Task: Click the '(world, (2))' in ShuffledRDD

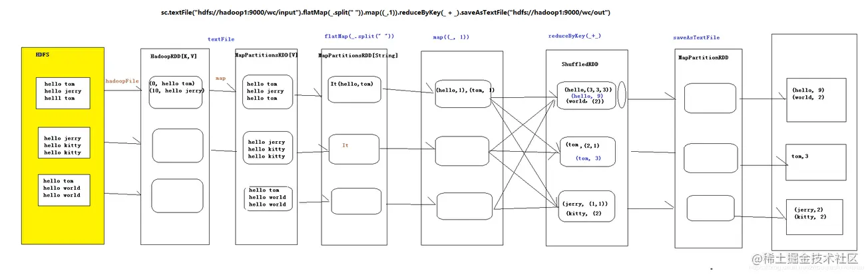Action: pos(585,102)
